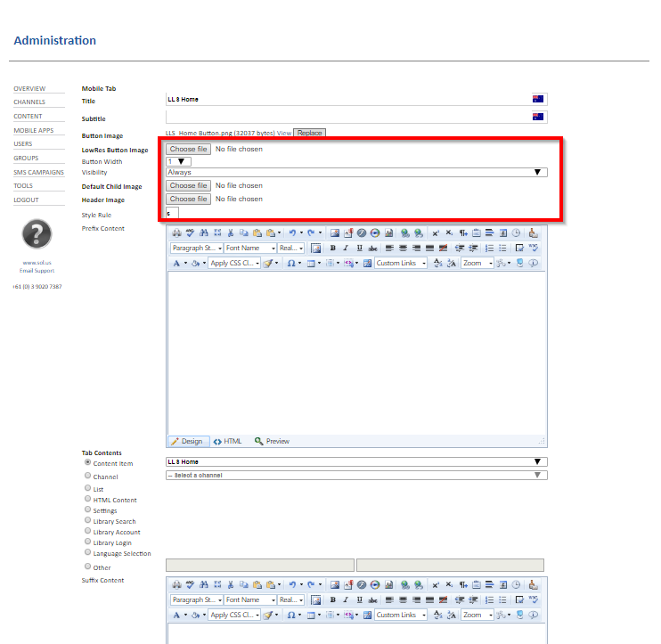
Task: Open the MOBILE APPS menu item
Action: click(x=34, y=131)
